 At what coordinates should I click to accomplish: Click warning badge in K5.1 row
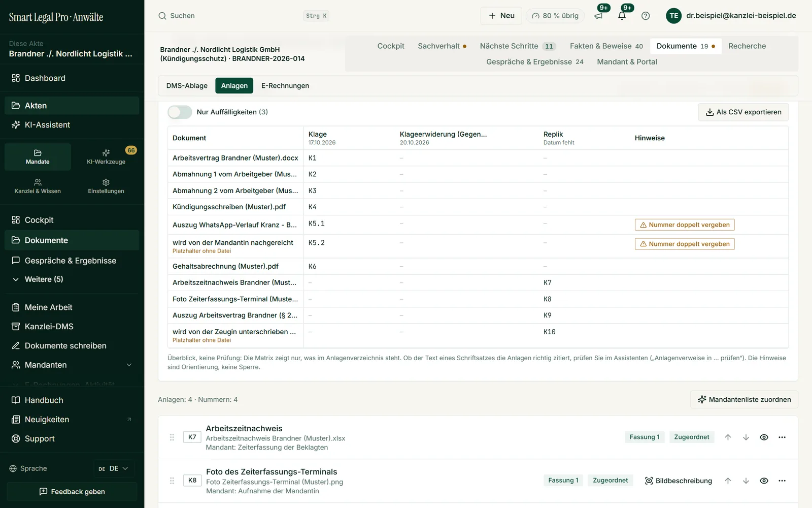point(685,225)
